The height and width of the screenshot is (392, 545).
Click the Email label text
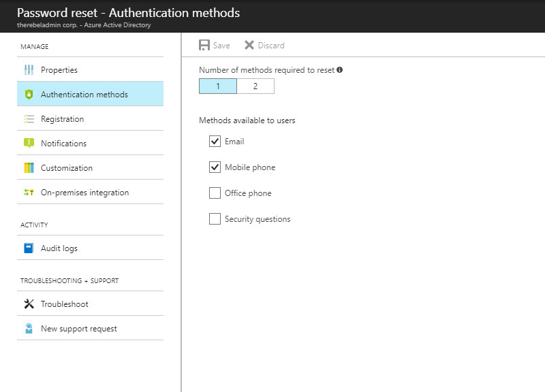tap(234, 142)
